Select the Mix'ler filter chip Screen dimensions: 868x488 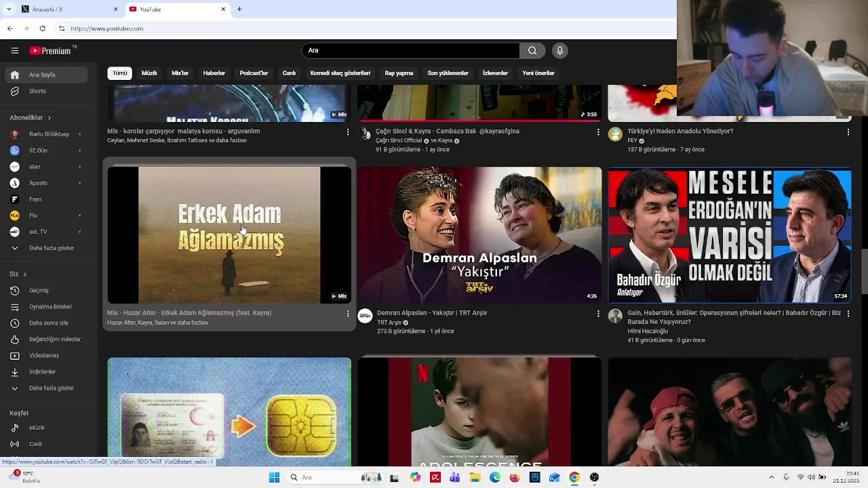pyautogui.click(x=180, y=73)
